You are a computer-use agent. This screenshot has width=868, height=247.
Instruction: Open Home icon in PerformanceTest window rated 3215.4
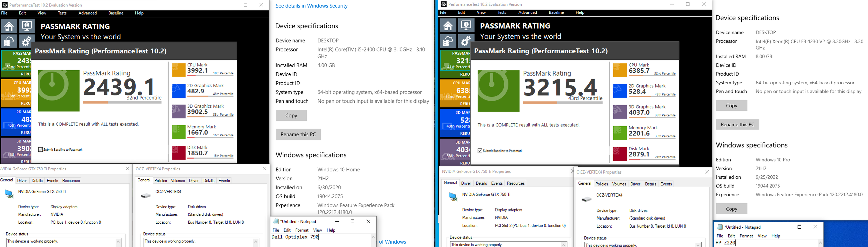(x=448, y=26)
